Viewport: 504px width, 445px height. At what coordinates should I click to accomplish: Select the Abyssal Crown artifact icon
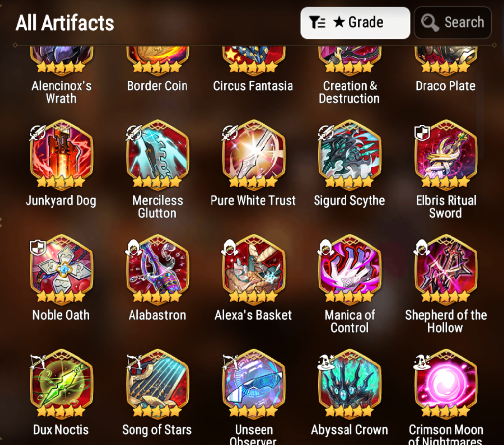click(349, 384)
